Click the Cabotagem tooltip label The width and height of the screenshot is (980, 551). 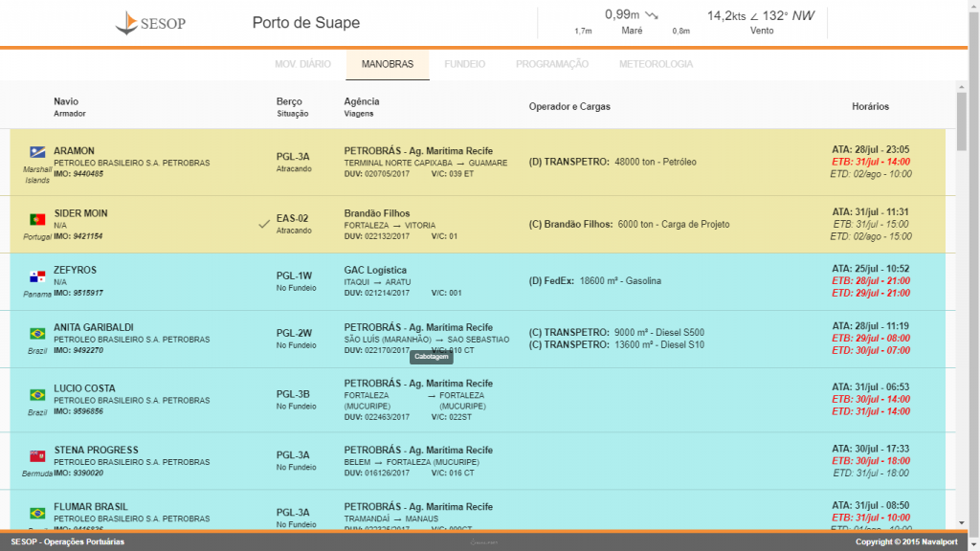point(432,357)
